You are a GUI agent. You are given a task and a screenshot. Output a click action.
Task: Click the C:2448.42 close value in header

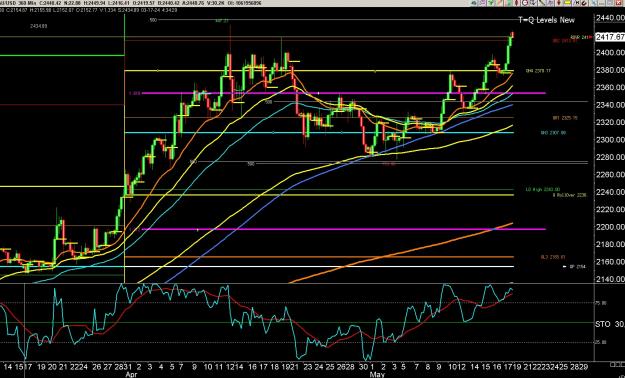click(50, 3)
